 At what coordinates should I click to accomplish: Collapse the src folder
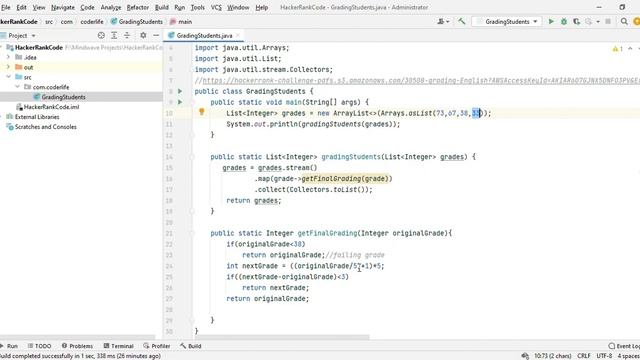9,77
